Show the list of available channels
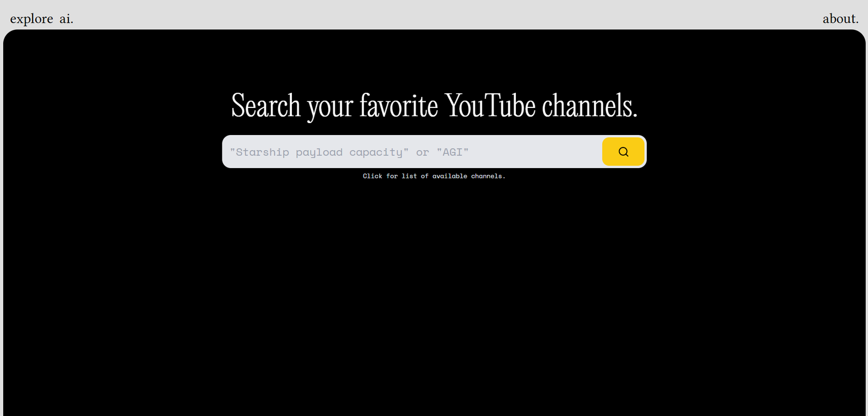868x416 pixels. (x=433, y=176)
